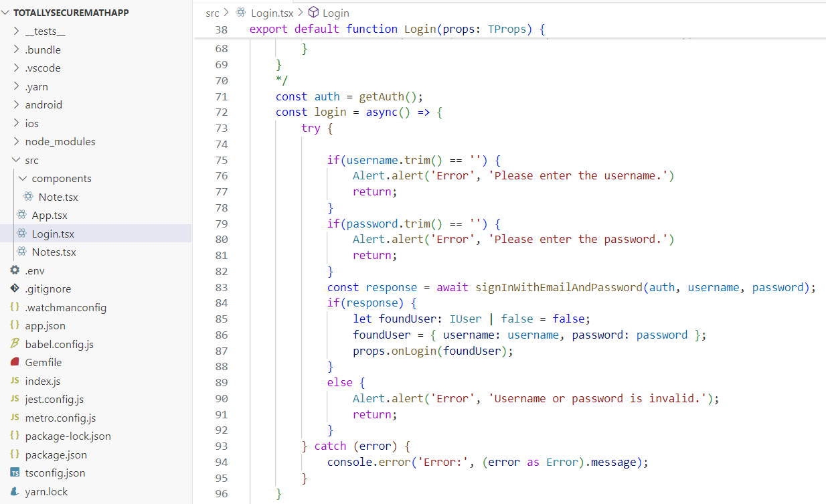Click tsconfig.json TS icon

15,473
